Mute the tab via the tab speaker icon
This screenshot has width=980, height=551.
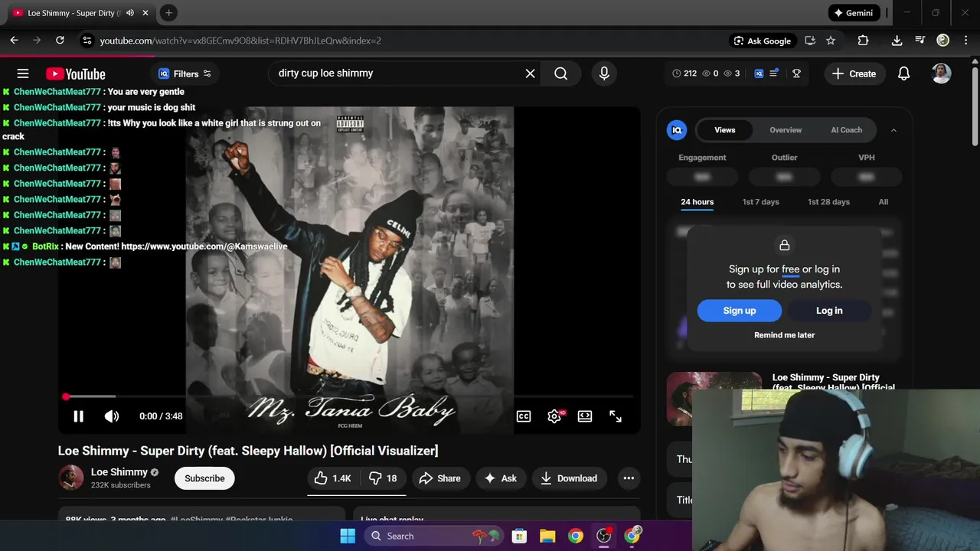(x=130, y=13)
